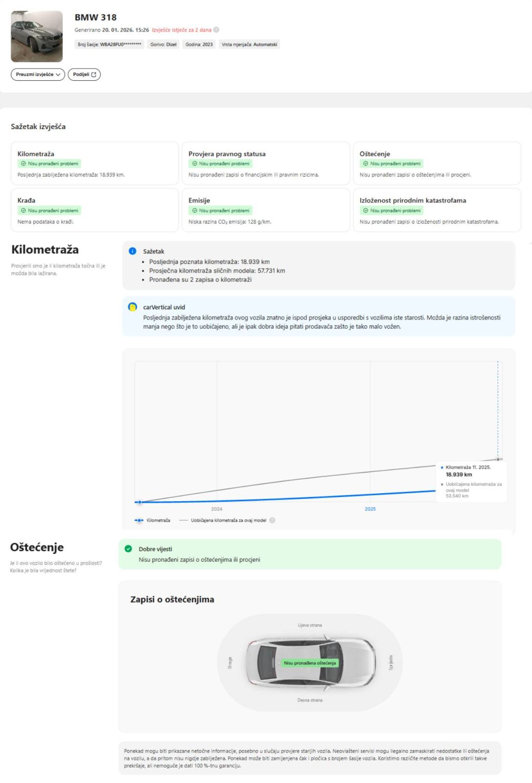Click the carVertical uvid logo icon
Viewport: 532px width, 783px height.
(x=132, y=307)
